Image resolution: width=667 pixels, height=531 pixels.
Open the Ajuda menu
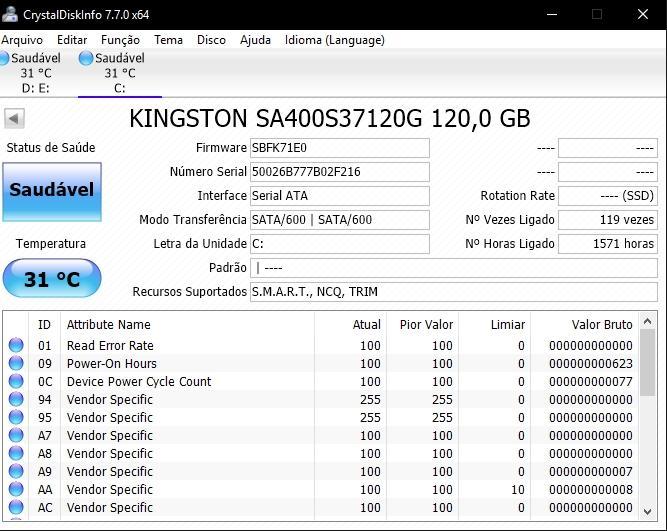[255, 40]
